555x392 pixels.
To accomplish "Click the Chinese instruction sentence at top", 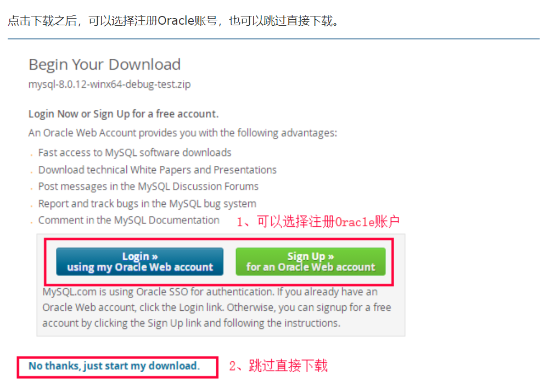I will coord(173,21).
